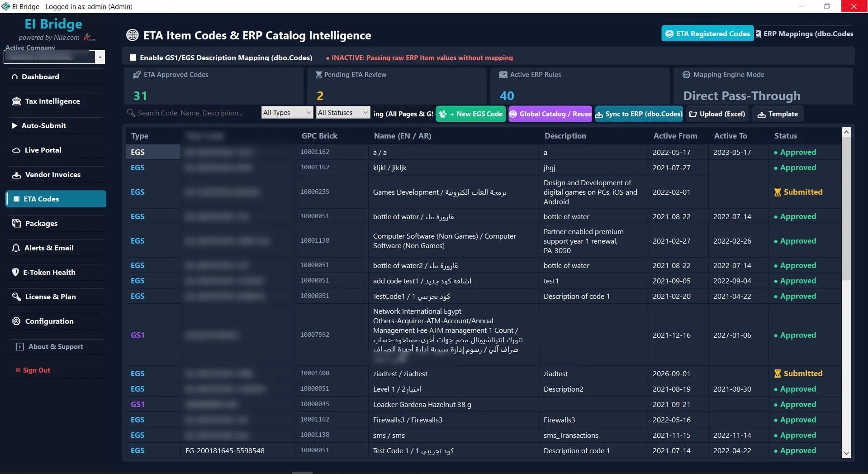This screenshot has width=868, height=474.
Task: Click the hourglass icon on Pending ETA Review
Action: point(319,75)
